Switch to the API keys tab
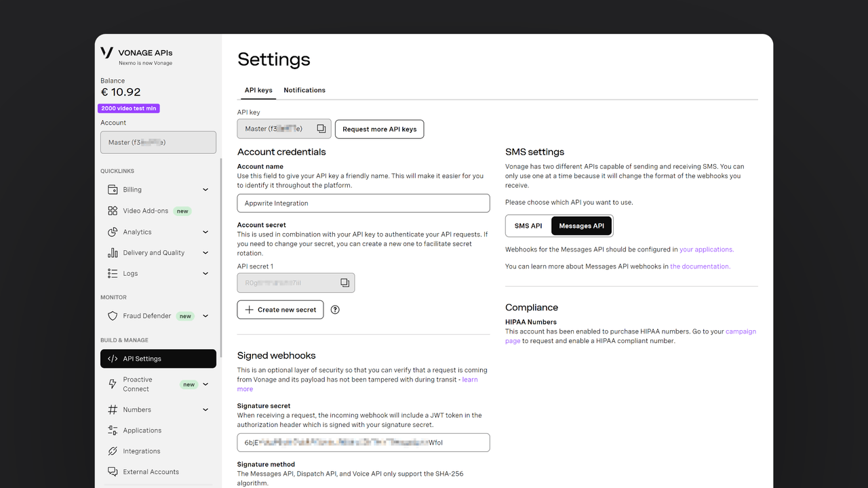 (258, 90)
